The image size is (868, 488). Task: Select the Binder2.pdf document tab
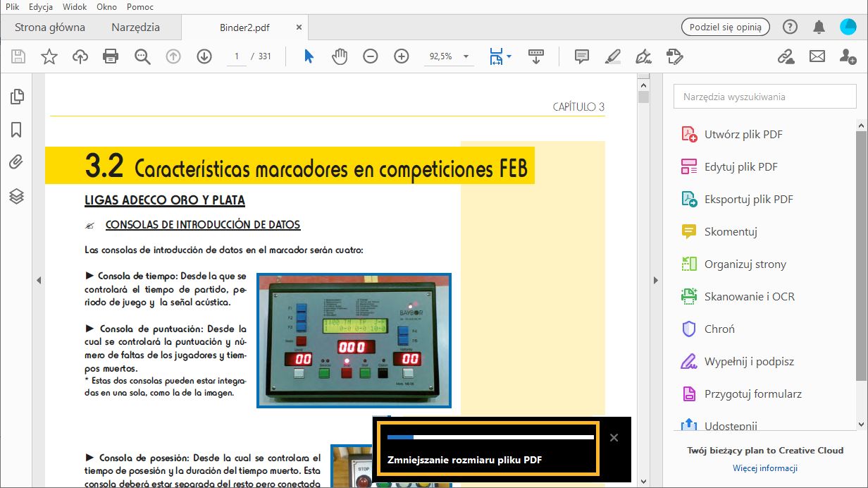(244, 28)
